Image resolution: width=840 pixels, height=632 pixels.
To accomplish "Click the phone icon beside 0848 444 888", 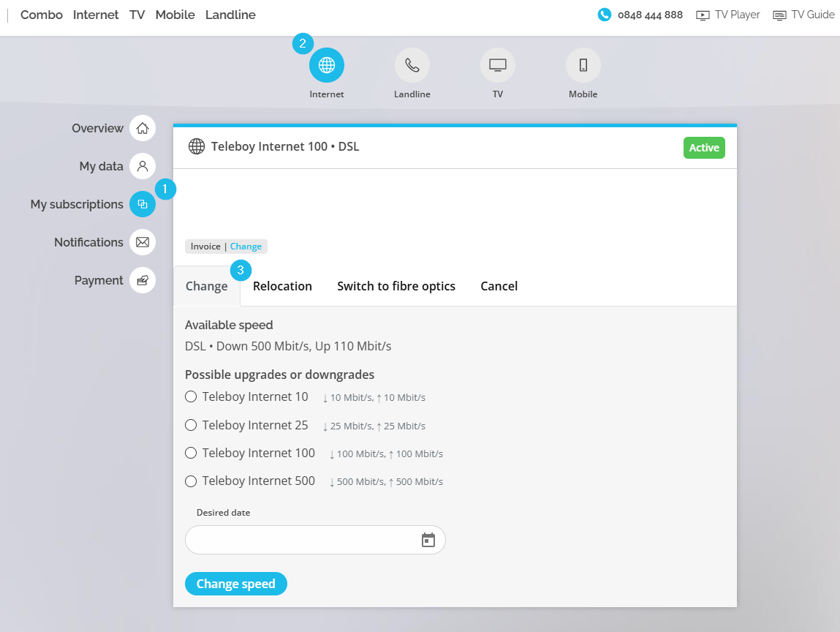I will 605,15.
